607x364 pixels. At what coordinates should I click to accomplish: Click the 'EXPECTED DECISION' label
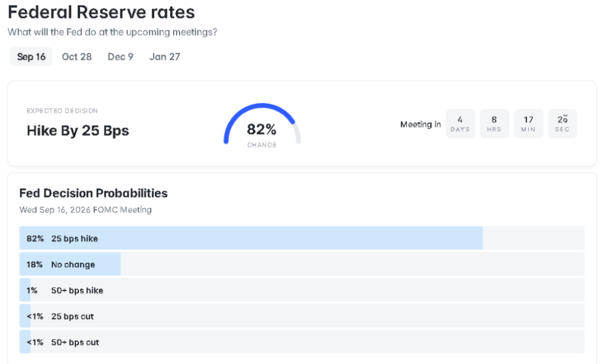[x=62, y=110]
